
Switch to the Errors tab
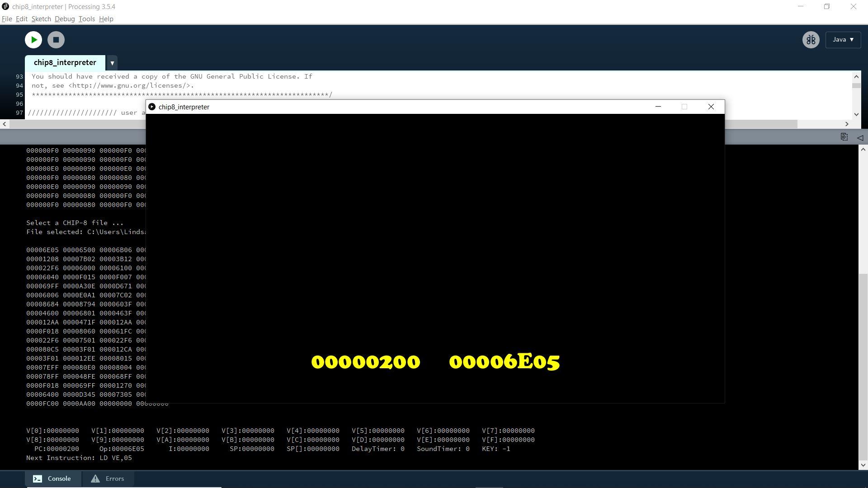pos(108,479)
